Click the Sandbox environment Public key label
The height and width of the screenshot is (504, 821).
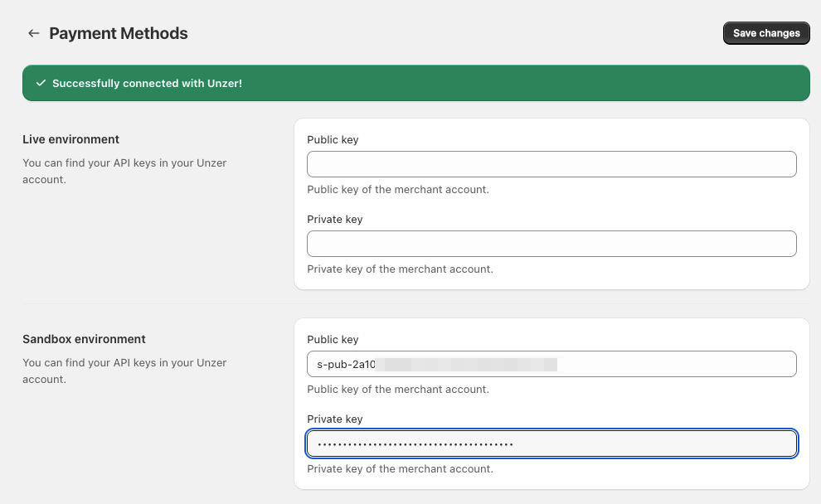[333, 339]
